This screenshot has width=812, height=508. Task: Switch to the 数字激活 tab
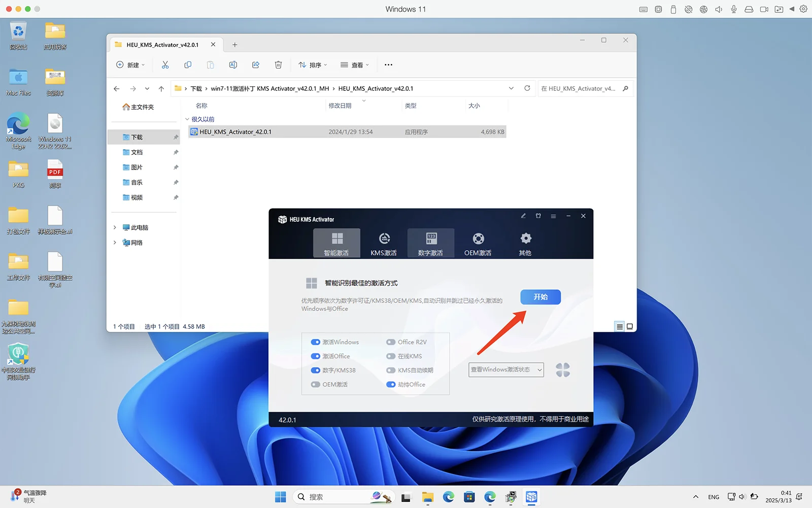(x=430, y=243)
